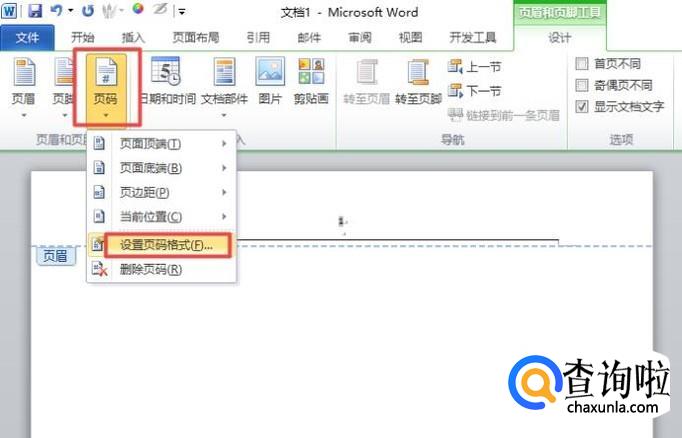
Task: Click the multicolored ball icon in quick access toolbar
Action: tap(138, 9)
